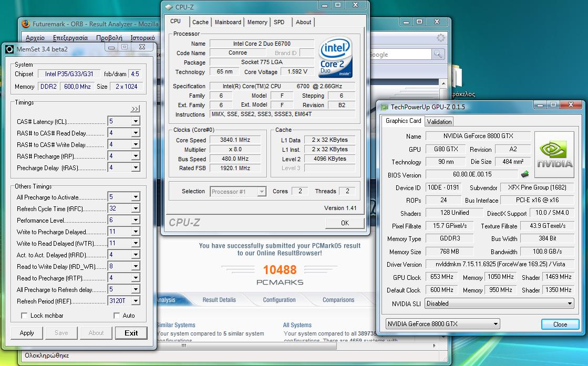Open the Read to Precharge (tRTP) dropdown
The image size is (588, 366).
[136, 278]
